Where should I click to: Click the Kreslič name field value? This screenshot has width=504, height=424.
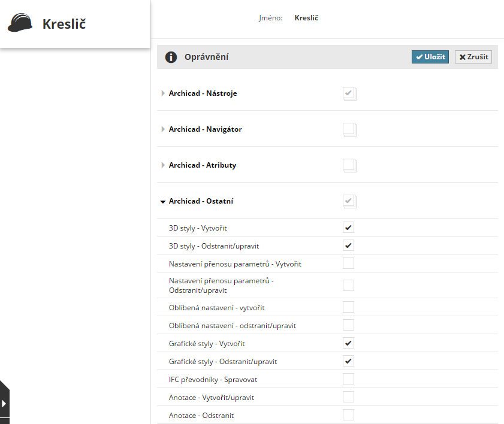[x=306, y=18]
